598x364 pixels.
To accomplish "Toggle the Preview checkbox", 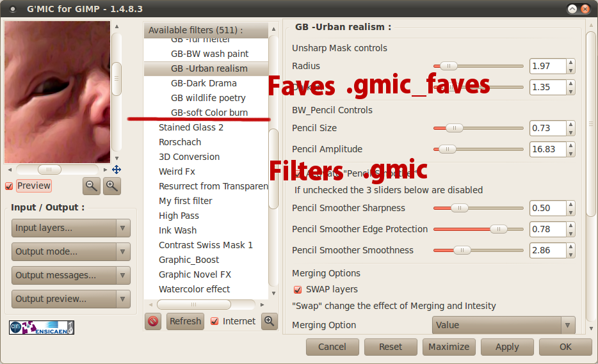I will [x=9, y=186].
